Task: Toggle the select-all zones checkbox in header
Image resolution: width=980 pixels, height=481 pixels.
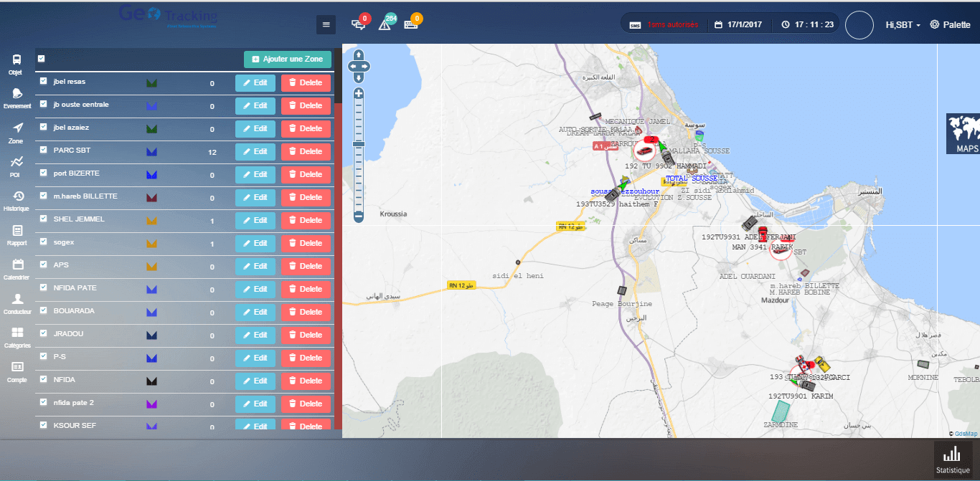Action: click(41, 59)
